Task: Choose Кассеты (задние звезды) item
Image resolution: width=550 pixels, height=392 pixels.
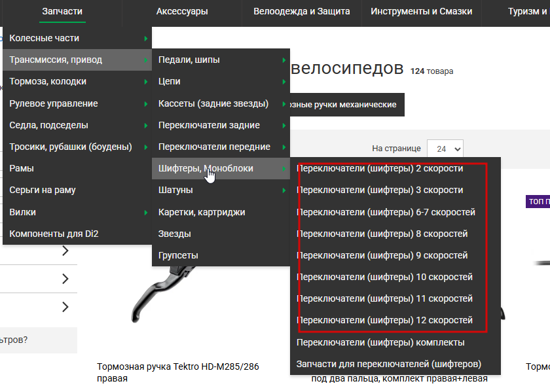Action: [221, 103]
